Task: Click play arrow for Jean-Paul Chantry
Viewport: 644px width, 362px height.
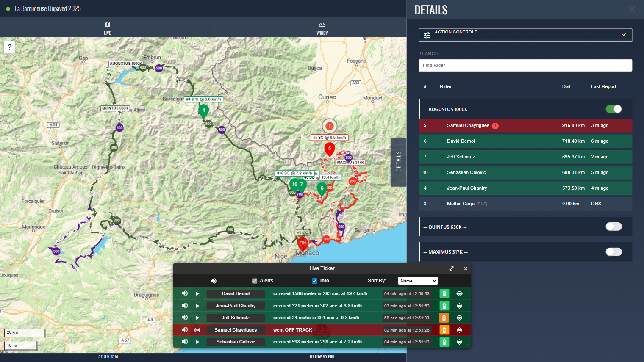Action: [x=197, y=306]
